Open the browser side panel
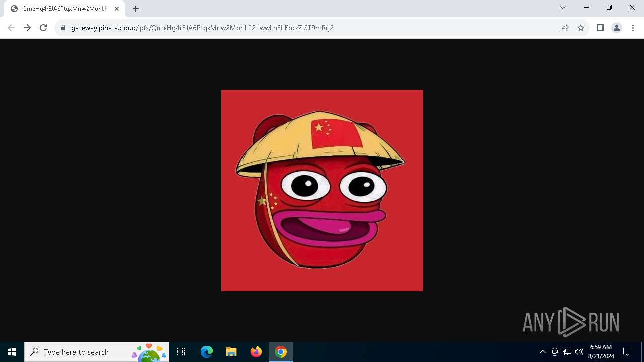 coord(600,28)
